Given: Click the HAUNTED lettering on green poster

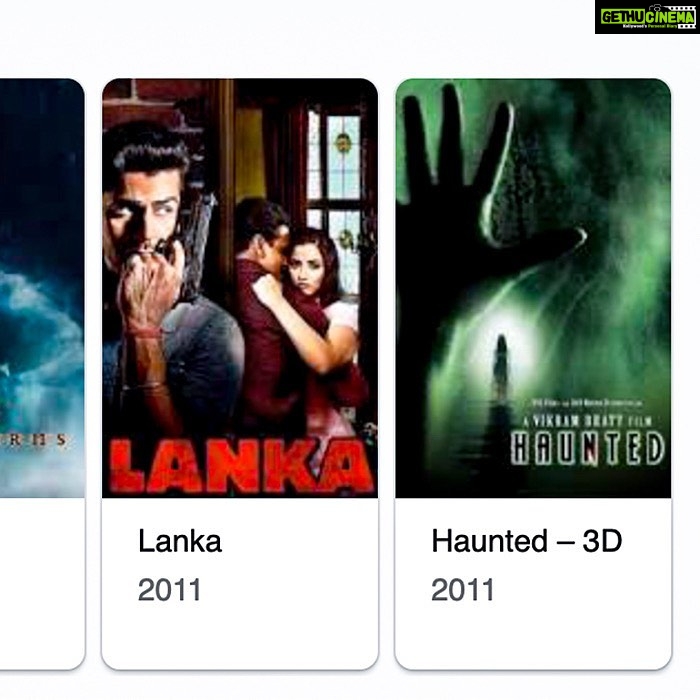Looking at the screenshot, I should point(587,448).
